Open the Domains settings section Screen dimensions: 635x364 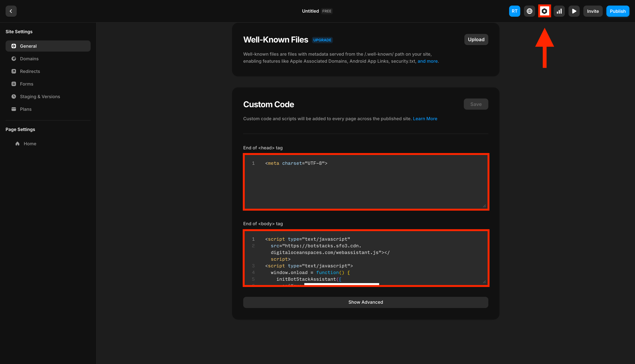[x=29, y=58]
